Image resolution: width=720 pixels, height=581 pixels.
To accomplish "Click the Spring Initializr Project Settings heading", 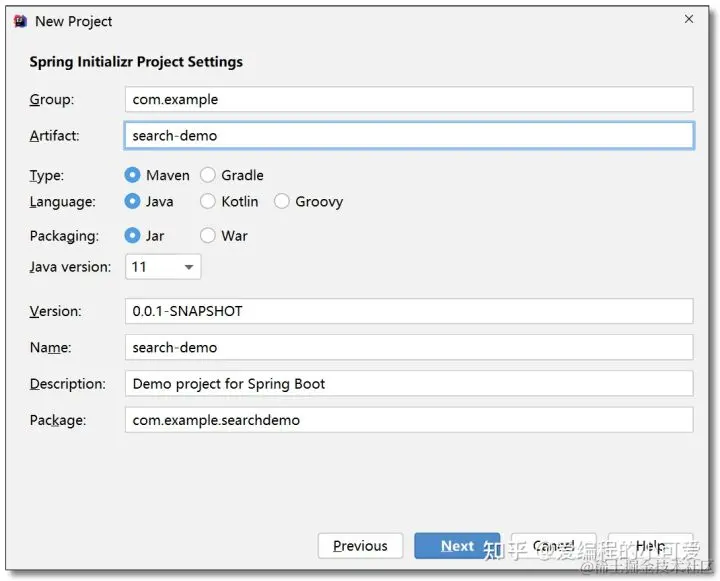I will [136, 62].
